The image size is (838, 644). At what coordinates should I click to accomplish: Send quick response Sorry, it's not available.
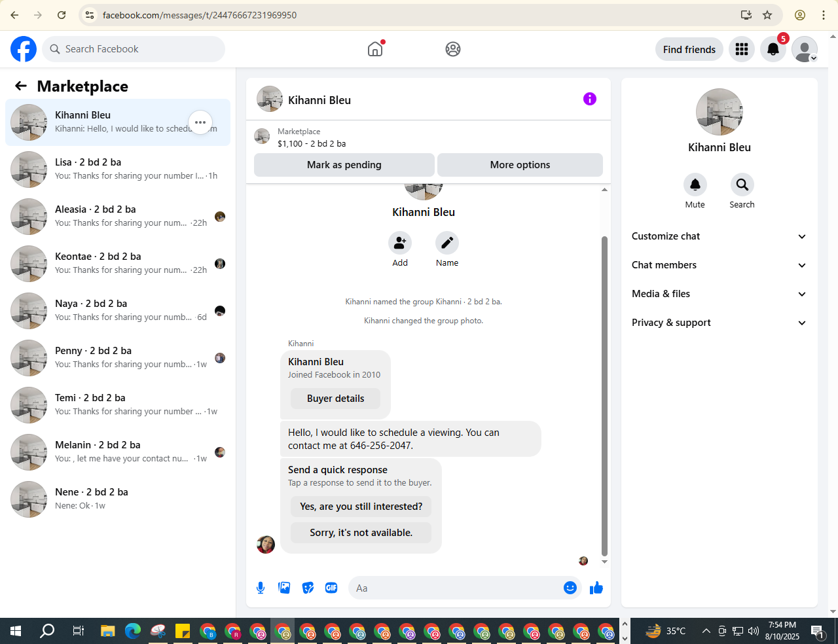point(361,533)
